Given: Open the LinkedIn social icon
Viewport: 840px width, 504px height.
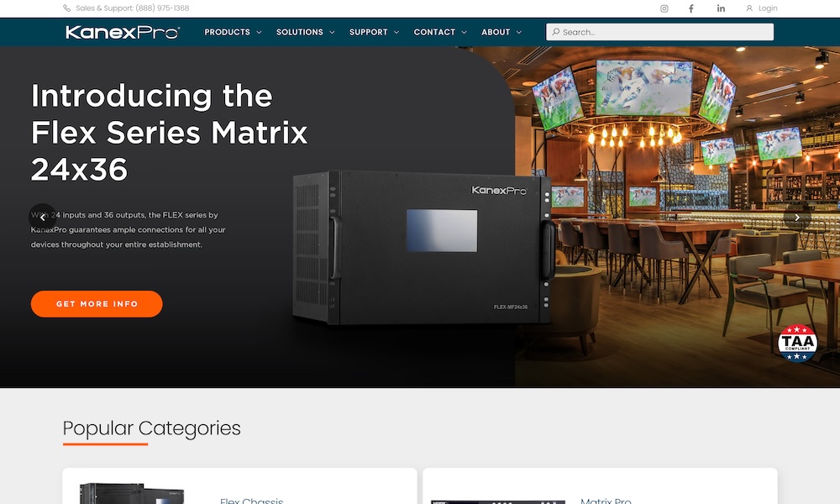Looking at the screenshot, I should (x=721, y=8).
